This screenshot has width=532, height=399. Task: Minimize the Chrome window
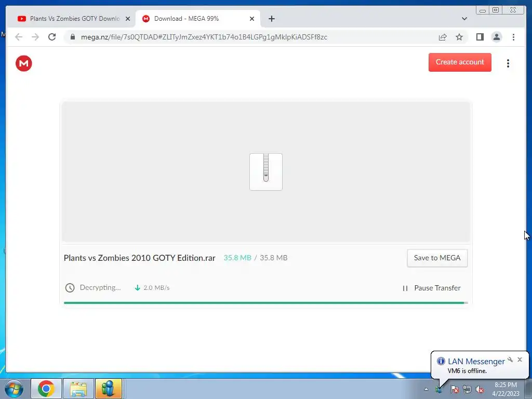coord(483,10)
